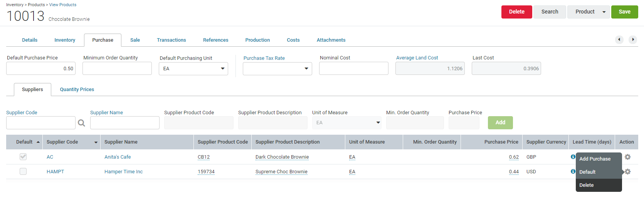644x198 pixels.
Task: Open the Supplier Code column filter arrow
Action: click(96, 142)
